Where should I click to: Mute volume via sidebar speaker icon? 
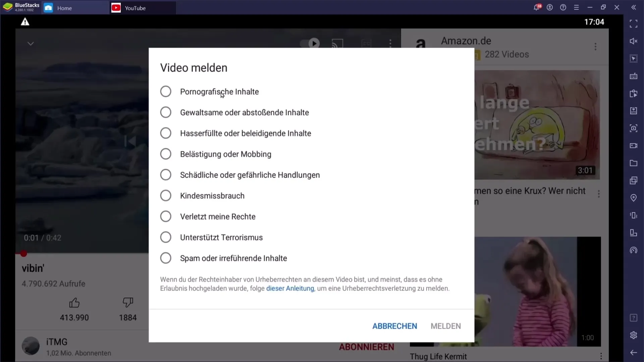634,41
